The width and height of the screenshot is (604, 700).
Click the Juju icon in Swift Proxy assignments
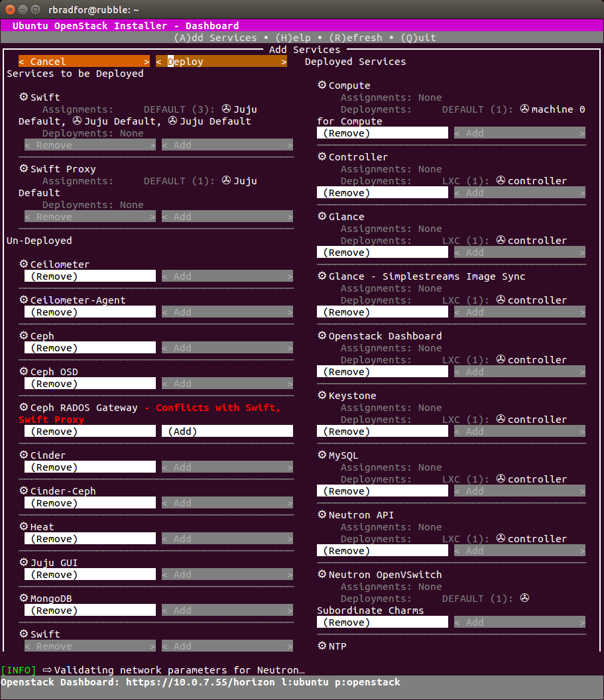point(226,180)
